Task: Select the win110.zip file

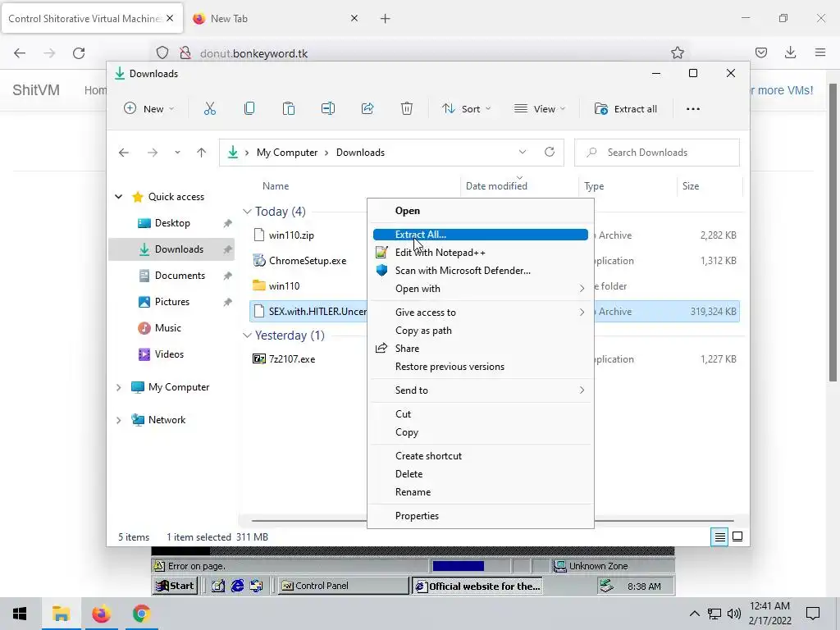Action: (x=291, y=235)
